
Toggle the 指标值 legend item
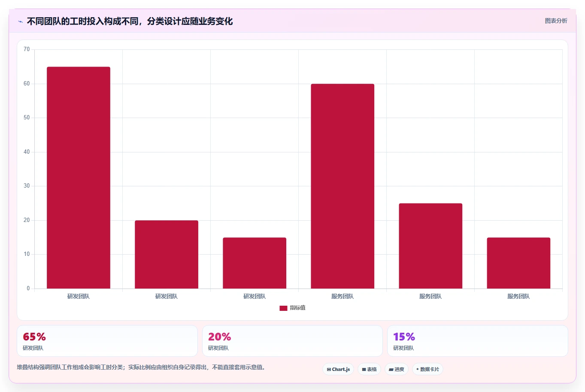click(292, 308)
